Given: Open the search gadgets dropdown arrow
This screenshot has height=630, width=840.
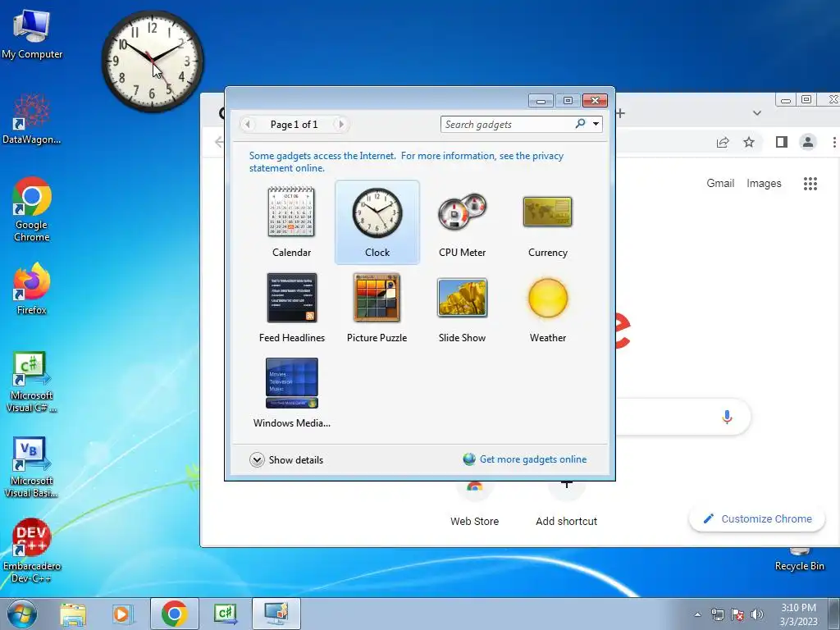Looking at the screenshot, I should click(596, 124).
